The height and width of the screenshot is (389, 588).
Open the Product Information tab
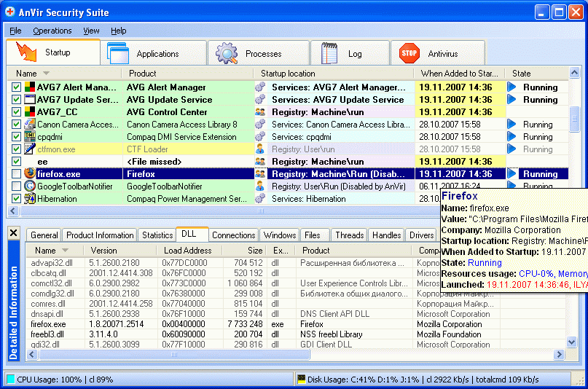tap(100, 235)
